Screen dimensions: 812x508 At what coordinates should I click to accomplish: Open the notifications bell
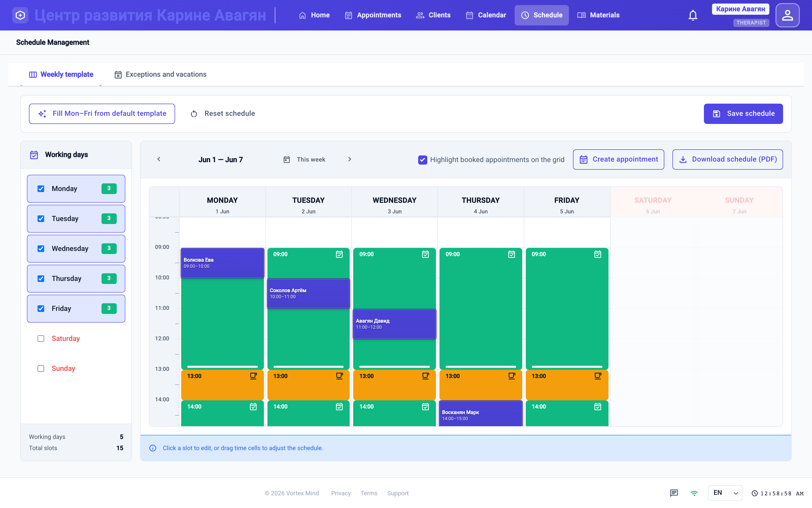click(693, 15)
